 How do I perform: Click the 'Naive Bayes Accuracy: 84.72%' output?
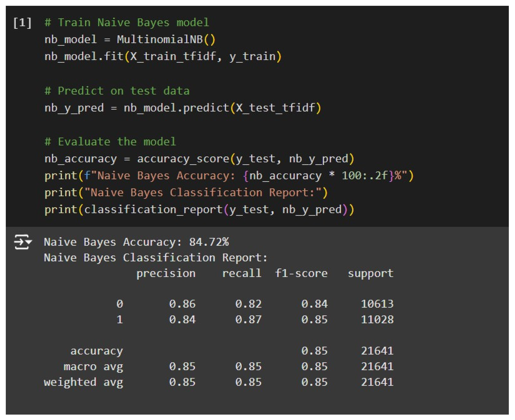tap(136, 242)
